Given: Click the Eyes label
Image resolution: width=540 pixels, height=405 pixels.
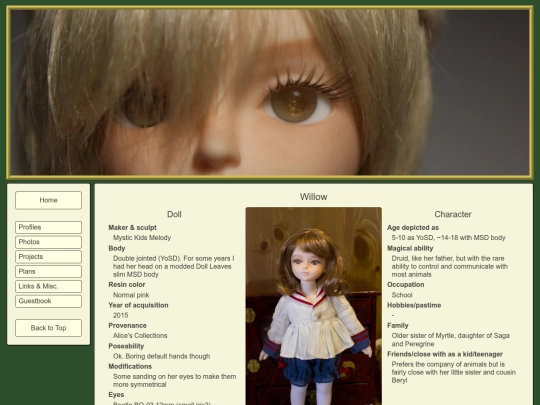Looking at the screenshot, I should point(116,395).
